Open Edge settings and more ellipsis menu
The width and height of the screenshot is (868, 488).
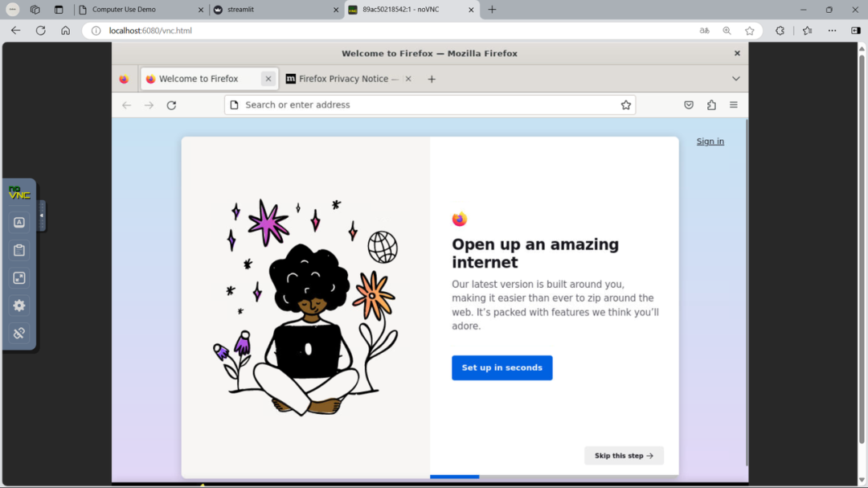click(x=832, y=31)
